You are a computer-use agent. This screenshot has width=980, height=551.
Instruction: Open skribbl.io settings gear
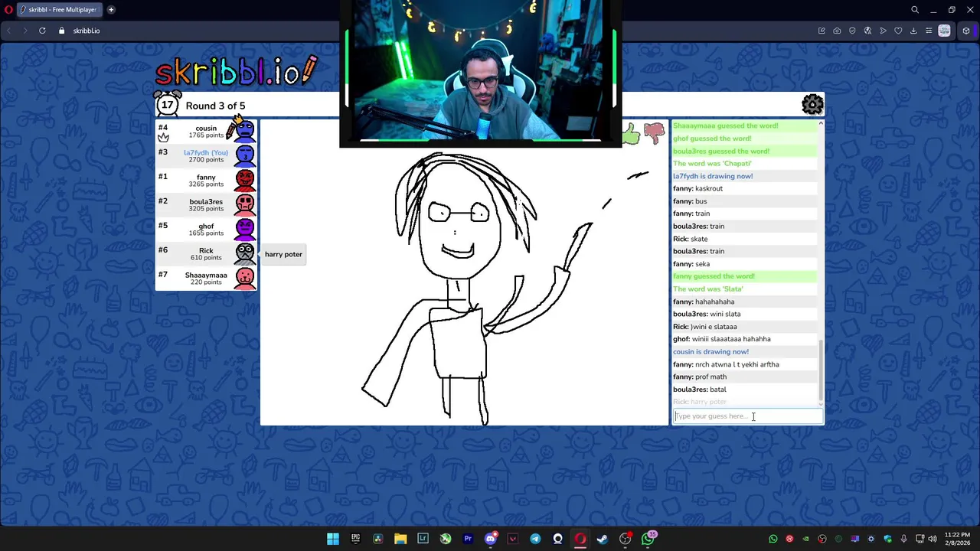812,104
